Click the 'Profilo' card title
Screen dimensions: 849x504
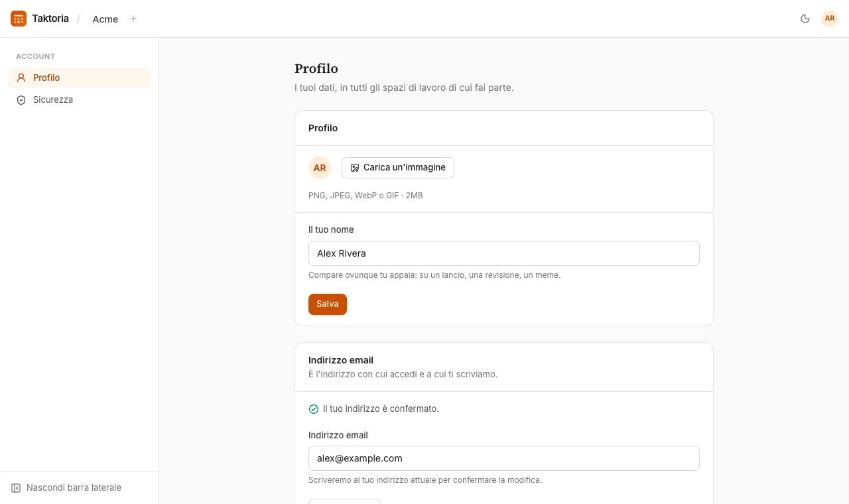323,128
